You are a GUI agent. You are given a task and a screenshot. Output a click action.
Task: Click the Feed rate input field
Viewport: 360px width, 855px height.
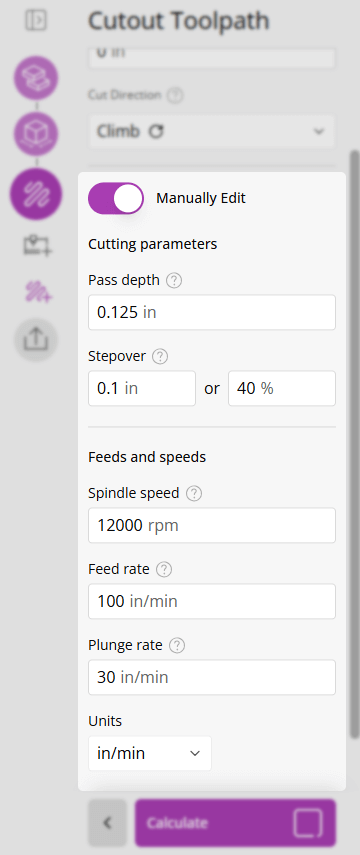(212, 601)
